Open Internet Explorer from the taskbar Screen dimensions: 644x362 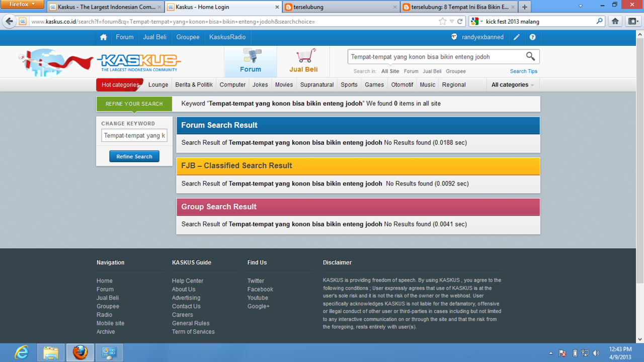click(21, 352)
